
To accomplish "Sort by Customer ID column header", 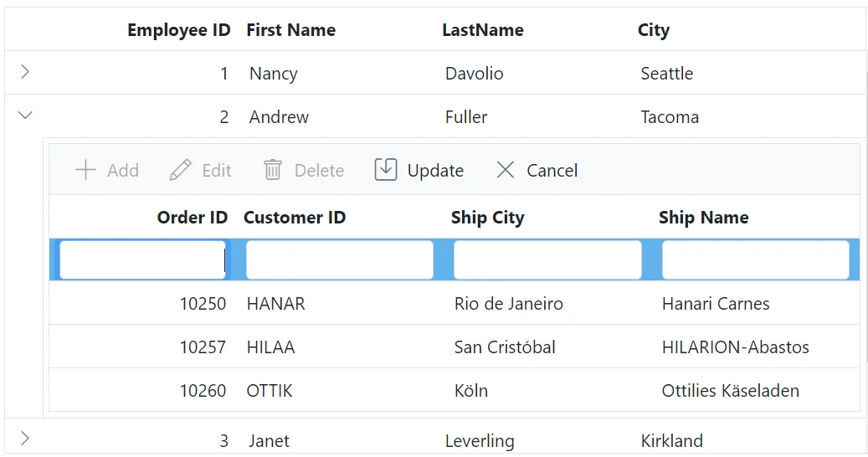I will coord(295,218).
